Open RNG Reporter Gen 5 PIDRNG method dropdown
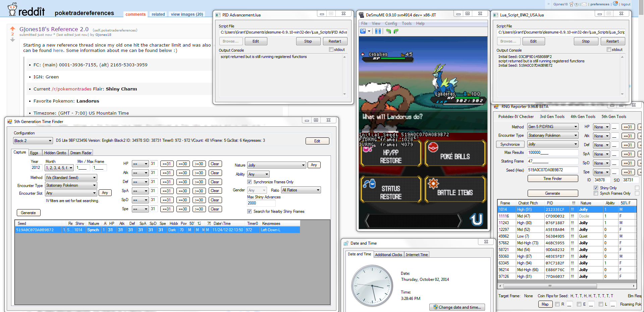 553,127
